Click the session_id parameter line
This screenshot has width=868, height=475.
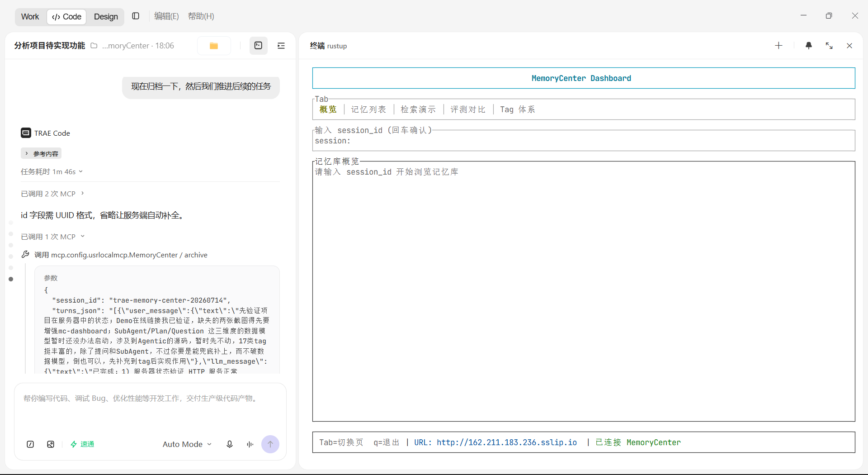tap(142, 300)
